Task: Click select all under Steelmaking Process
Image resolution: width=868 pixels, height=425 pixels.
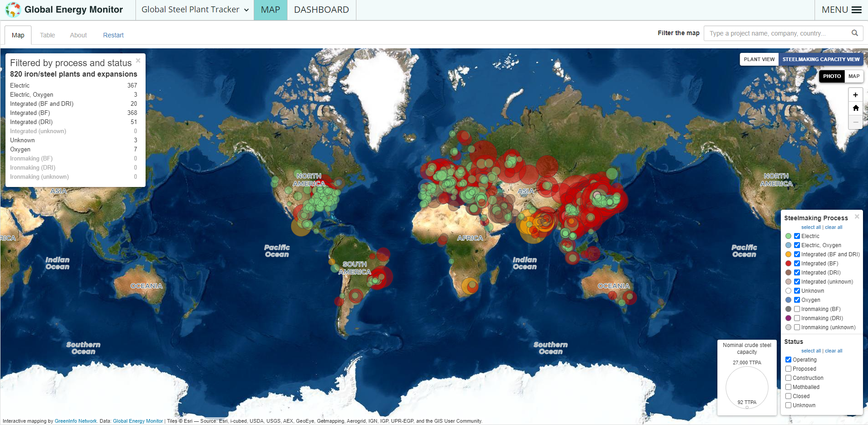Action: pyautogui.click(x=811, y=227)
